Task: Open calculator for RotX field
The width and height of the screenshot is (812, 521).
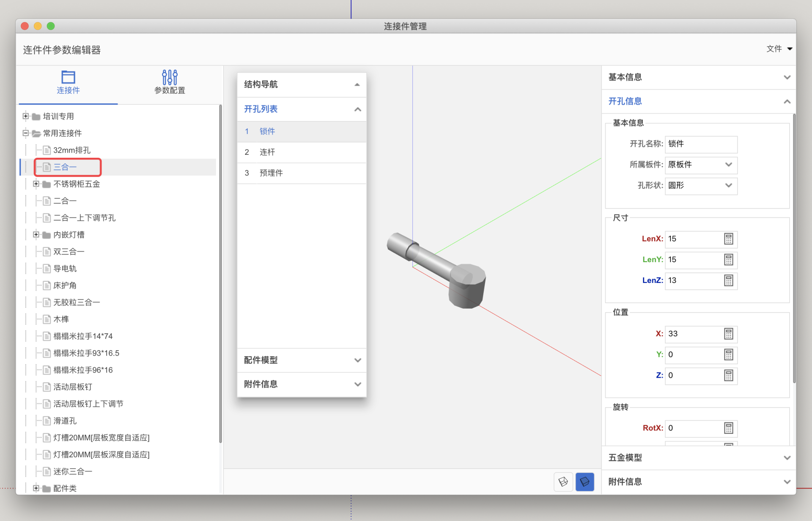Action: pyautogui.click(x=728, y=428)
